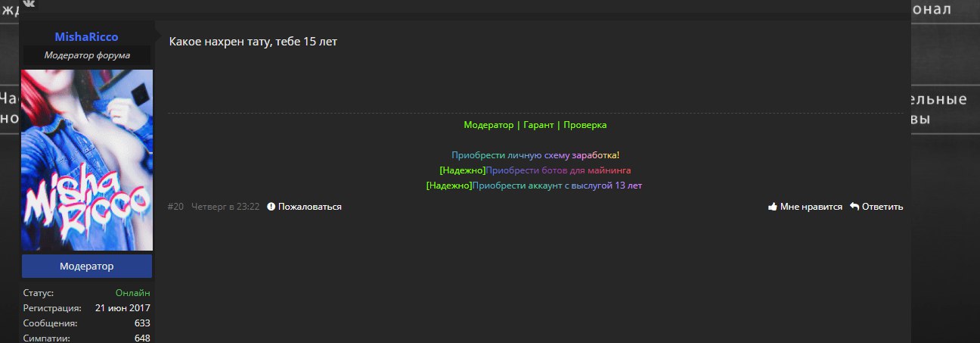The height and width of the screenshot is (343, 980).
Task: Click the message count 633
Action: (143, 323)
